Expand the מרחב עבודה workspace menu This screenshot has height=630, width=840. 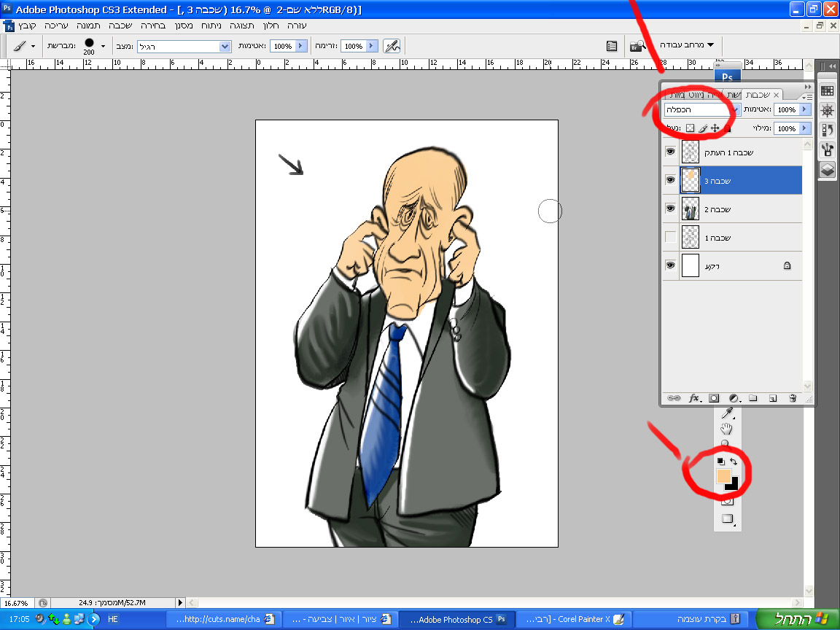point(687,45)
